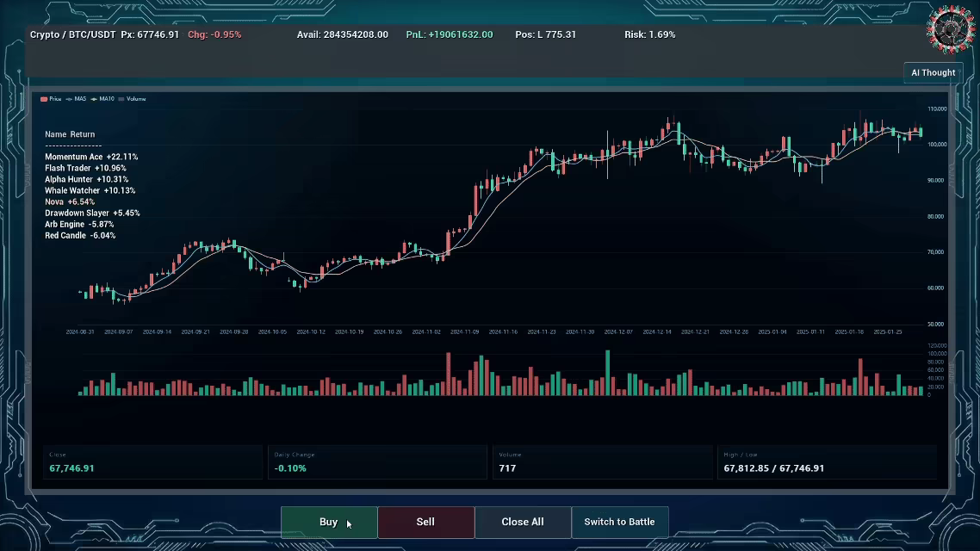Click the Close 67,746.91 stat card
The width and height of the screenshot is (980, 551).
pos(152,462)
